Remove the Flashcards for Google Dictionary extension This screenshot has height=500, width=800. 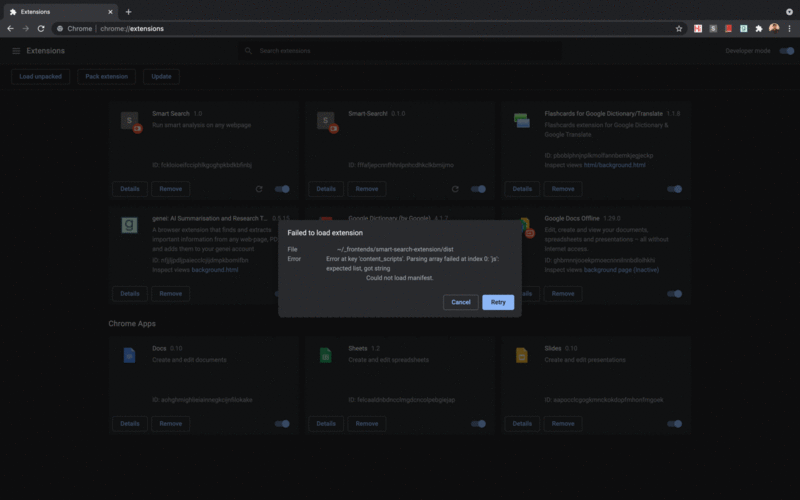click(x=563, y=189)
